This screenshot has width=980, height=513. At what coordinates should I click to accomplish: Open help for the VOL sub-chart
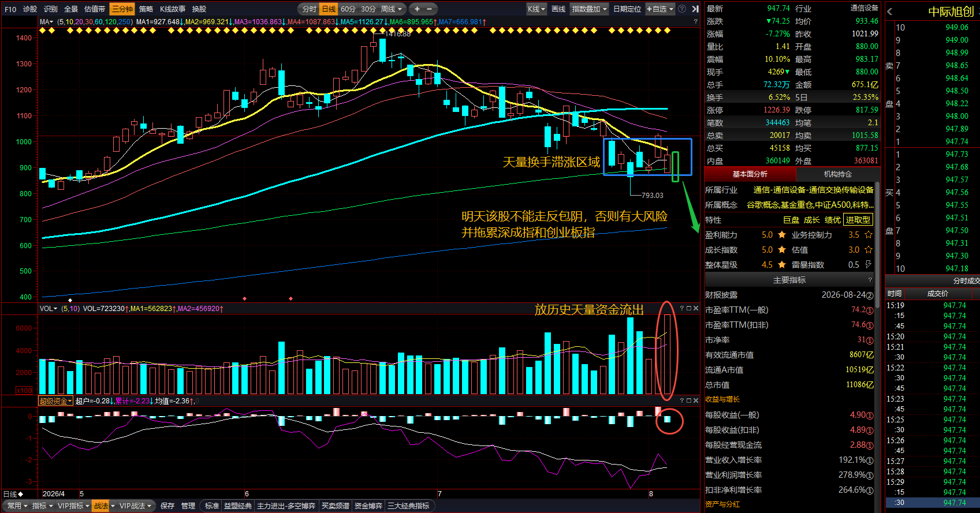tap(681, 309)
